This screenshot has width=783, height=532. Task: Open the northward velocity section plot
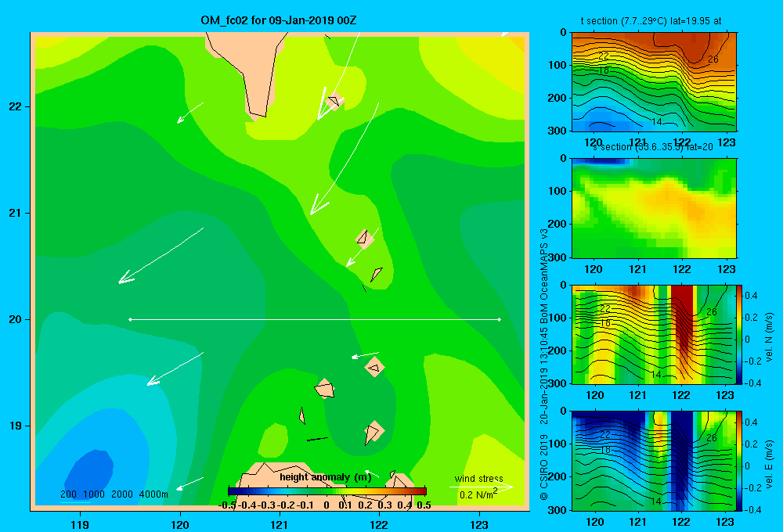click(654, 334)
